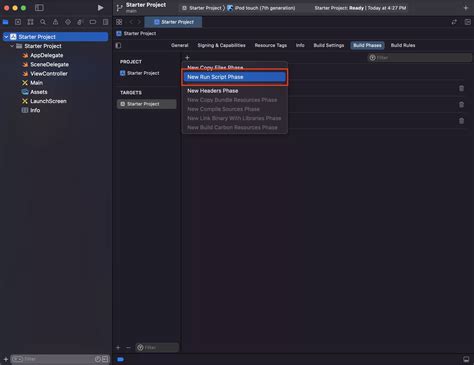Open the related items grid icon
This screenshot has height=365, width=474.
pyautogui.click(x=119, y=22)
